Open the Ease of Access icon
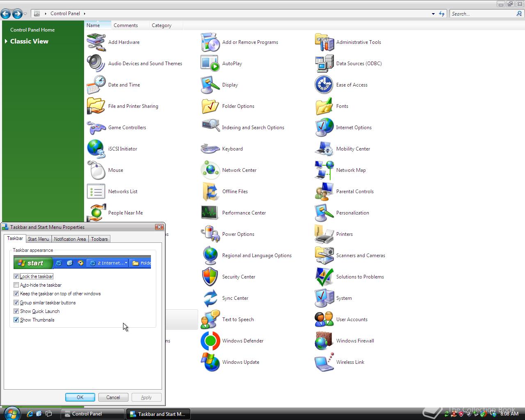The image size is (525, 420). point(324,85)
